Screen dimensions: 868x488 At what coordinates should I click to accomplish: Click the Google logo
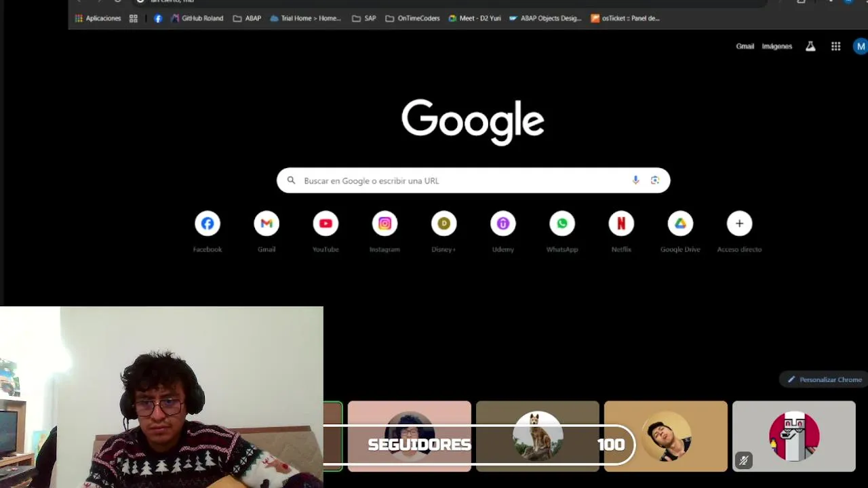[473, 121]
